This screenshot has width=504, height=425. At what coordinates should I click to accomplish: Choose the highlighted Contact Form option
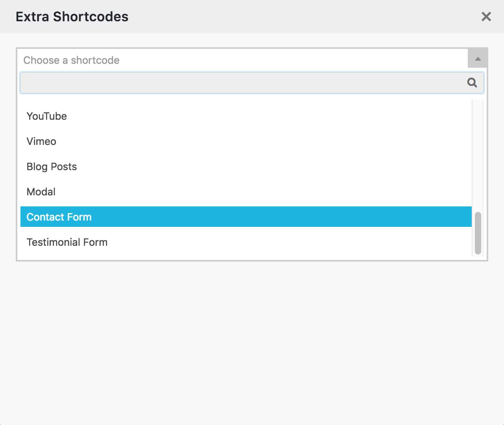click(x=246, y=217)
